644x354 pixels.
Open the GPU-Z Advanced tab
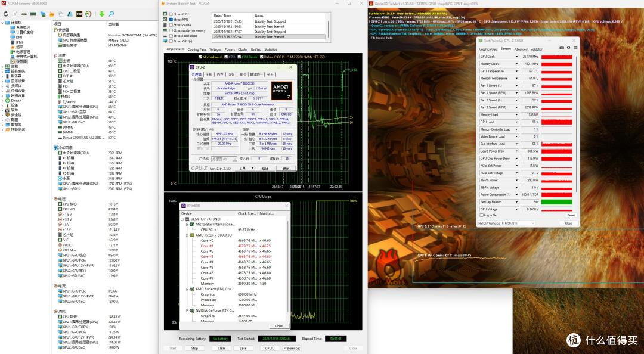click(x=521, y=49)
